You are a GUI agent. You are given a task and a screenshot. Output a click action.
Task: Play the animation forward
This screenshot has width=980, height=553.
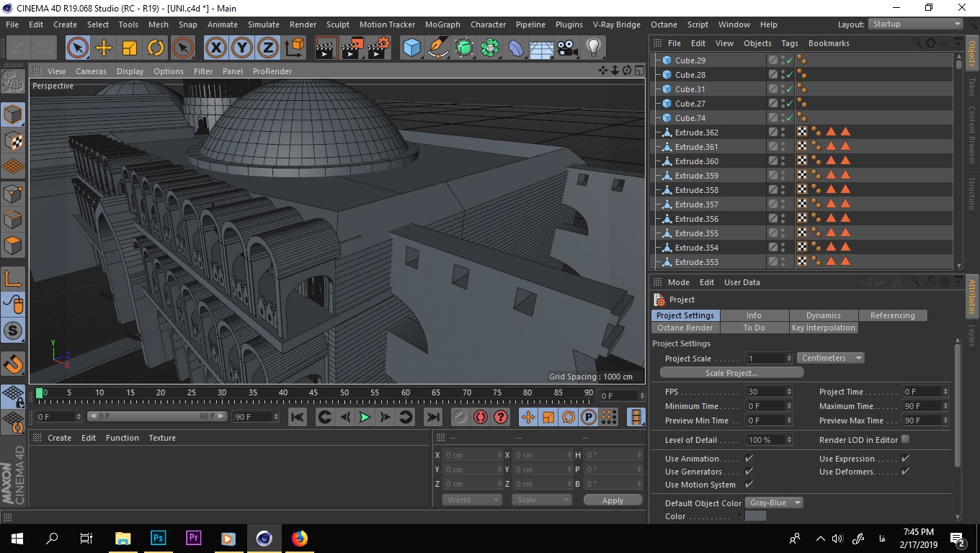pos(365,417)
